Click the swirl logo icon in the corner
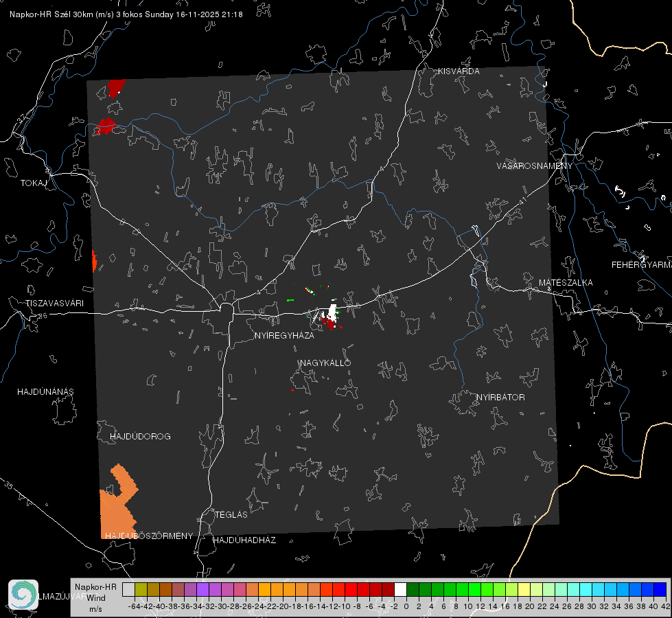Image resolution: width=672 pixels, height=618 pixels. click(x=23, y=594)
